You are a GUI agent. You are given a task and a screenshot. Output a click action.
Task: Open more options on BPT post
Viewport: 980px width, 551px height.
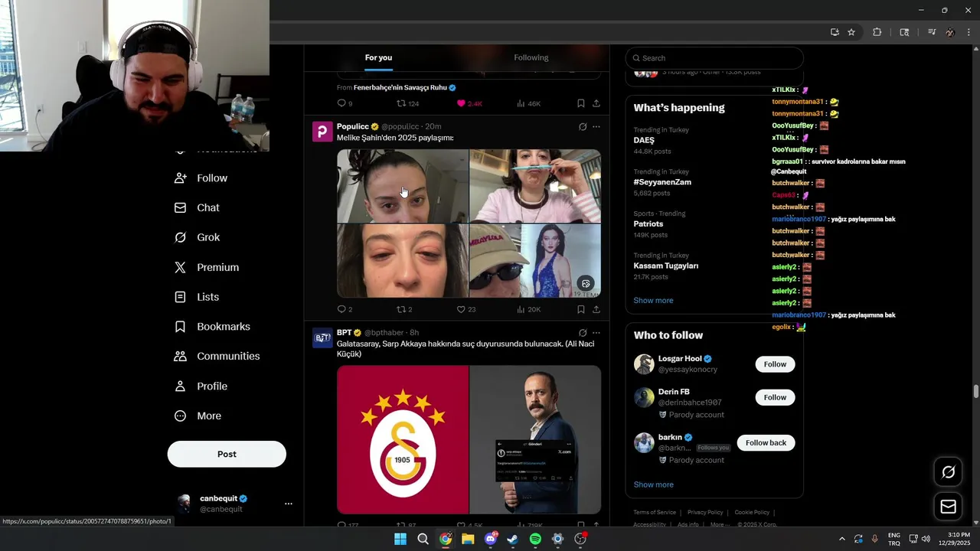(596, 333)
